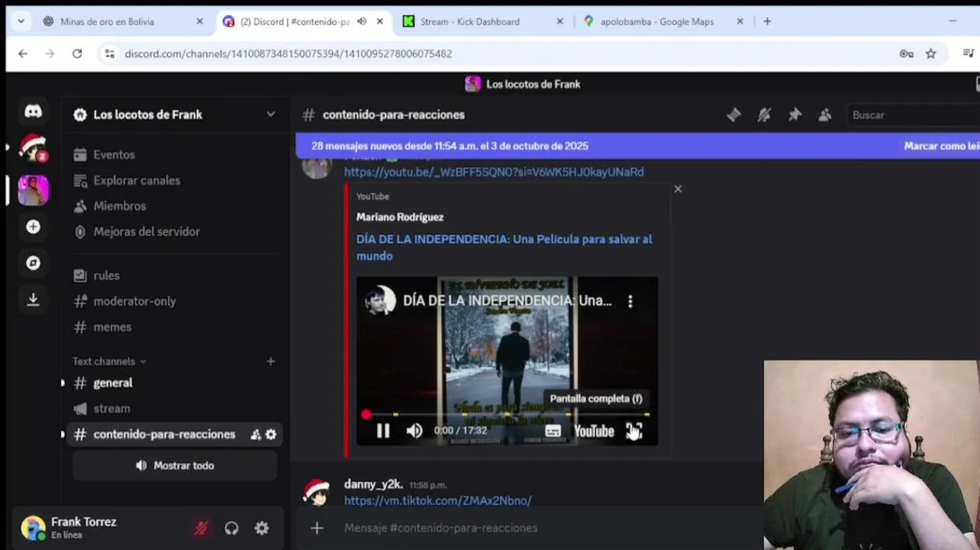980x550 pixels.
Task: Focus the Buscar search field
Action: (912, 115)
